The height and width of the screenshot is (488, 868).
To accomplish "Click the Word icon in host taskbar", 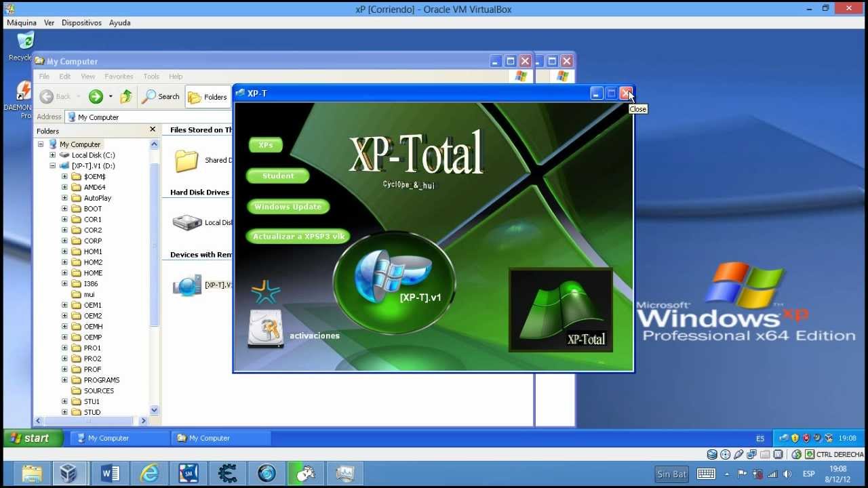I will [x=110, y=473].
